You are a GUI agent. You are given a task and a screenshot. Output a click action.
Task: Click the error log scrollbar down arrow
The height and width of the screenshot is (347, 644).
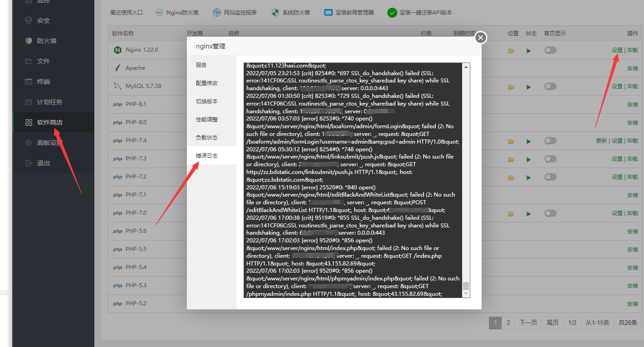point(466,294)
